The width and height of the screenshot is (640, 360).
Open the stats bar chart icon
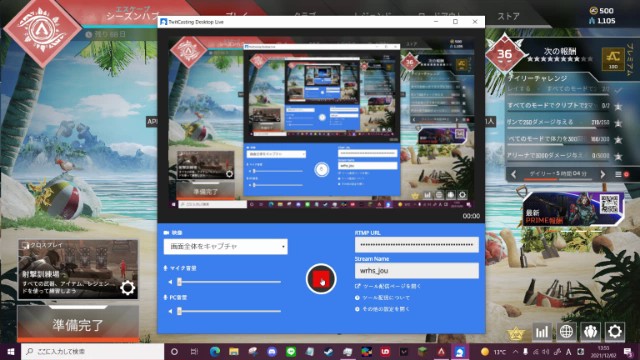click(542, 331)
